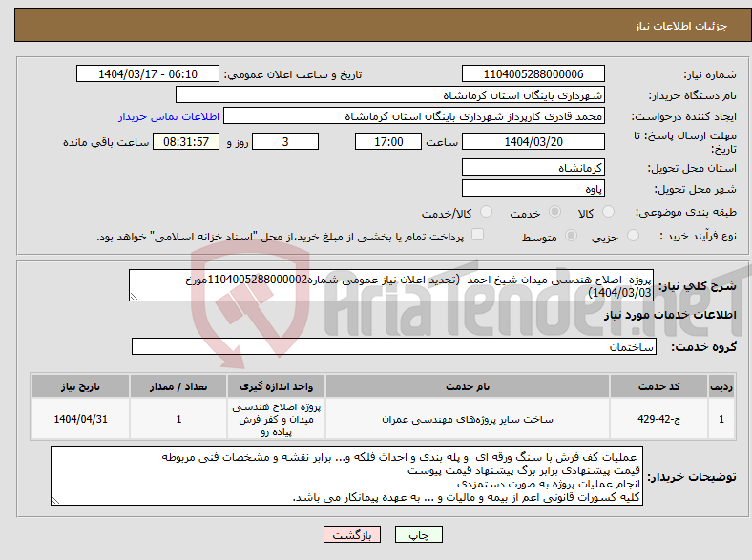The image size is (752, 560).
Task: Select the کالا radio button
Action: click(x=608, y=212)
